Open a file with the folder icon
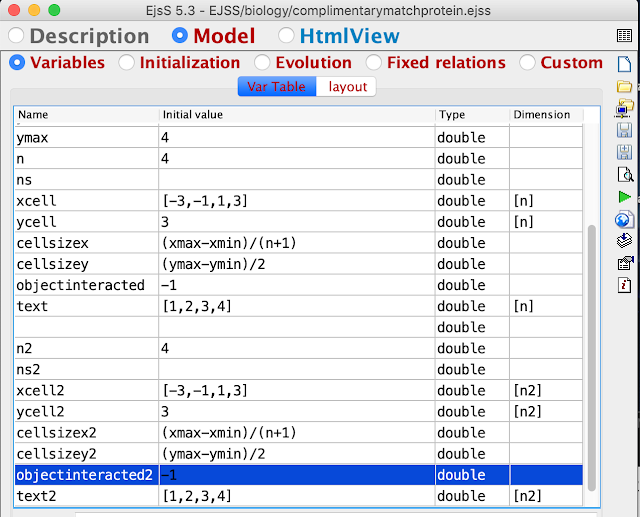Viewport: 640px width, 517px height. point(625,86)
